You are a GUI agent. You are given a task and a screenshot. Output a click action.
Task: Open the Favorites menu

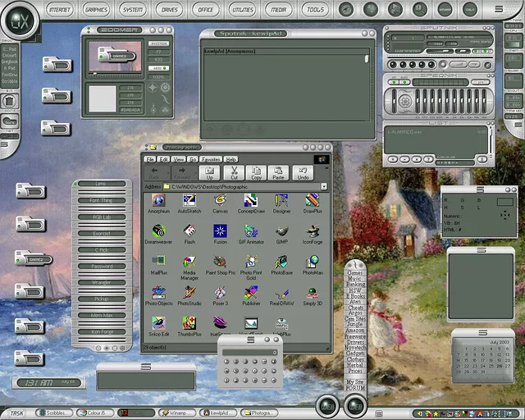[x=211, y=159]
